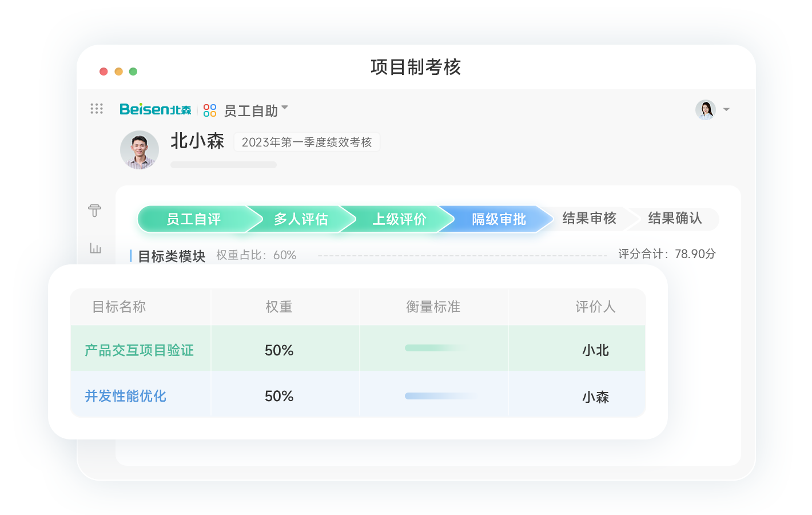Click the Beisen logo

[155, 109]
